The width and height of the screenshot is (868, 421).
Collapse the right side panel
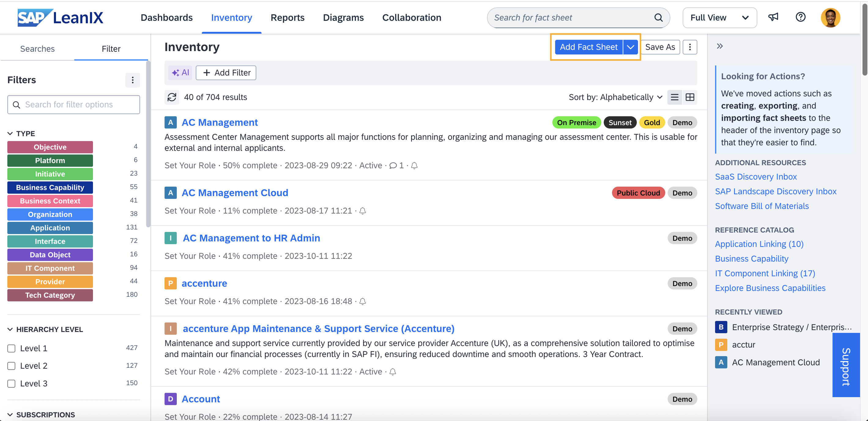point(720,46)
